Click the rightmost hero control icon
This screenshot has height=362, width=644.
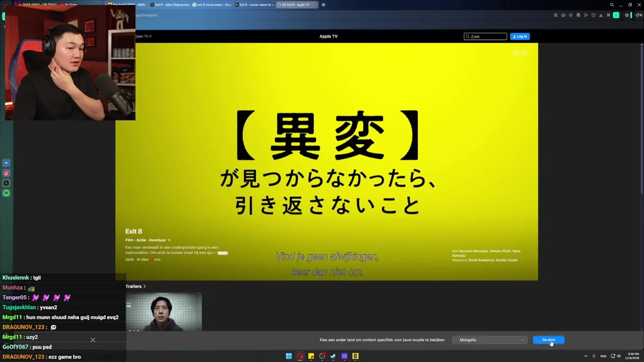tap(525, 52)
